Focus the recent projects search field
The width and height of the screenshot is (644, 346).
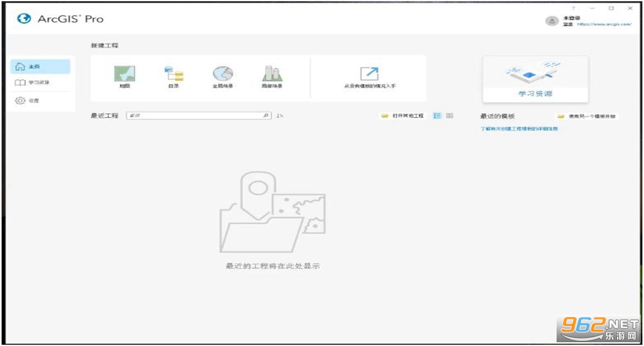pyautogui.click(x=199, y=116)
